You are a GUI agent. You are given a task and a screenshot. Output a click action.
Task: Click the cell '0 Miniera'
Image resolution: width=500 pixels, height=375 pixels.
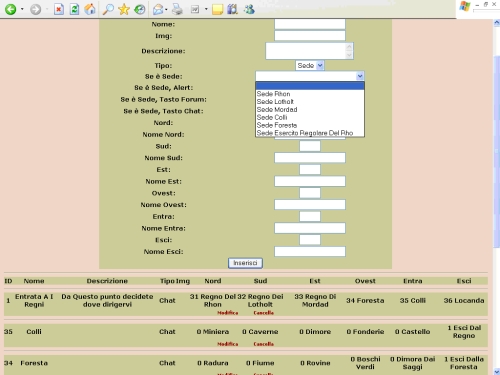pos(213,332)
